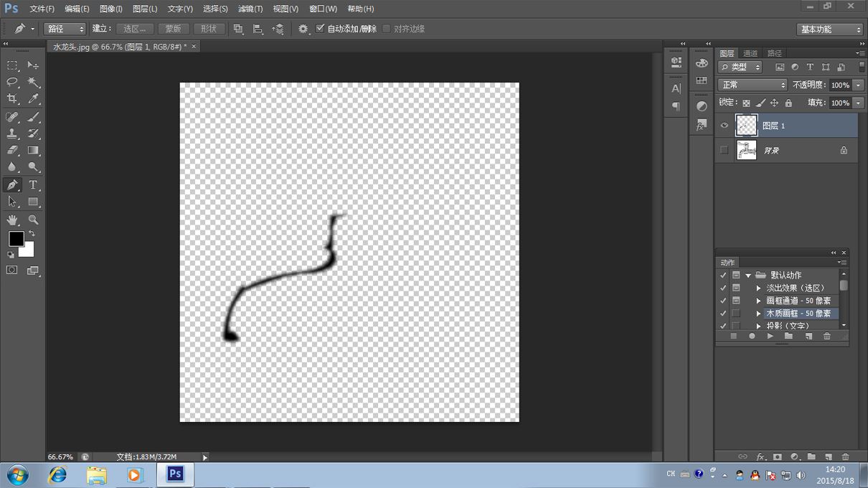Screen dimensions: 868x488
Task: Open the Styles panel fx icon
Action: 702,124
